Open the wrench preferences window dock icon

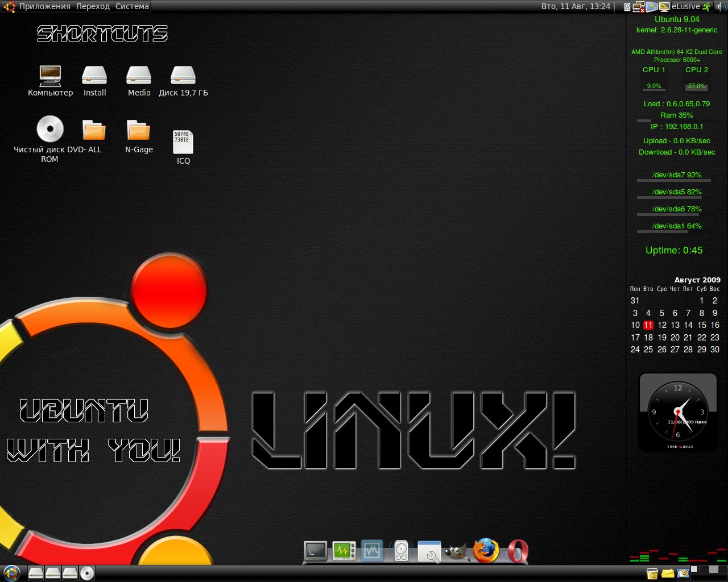click(429, 551)
